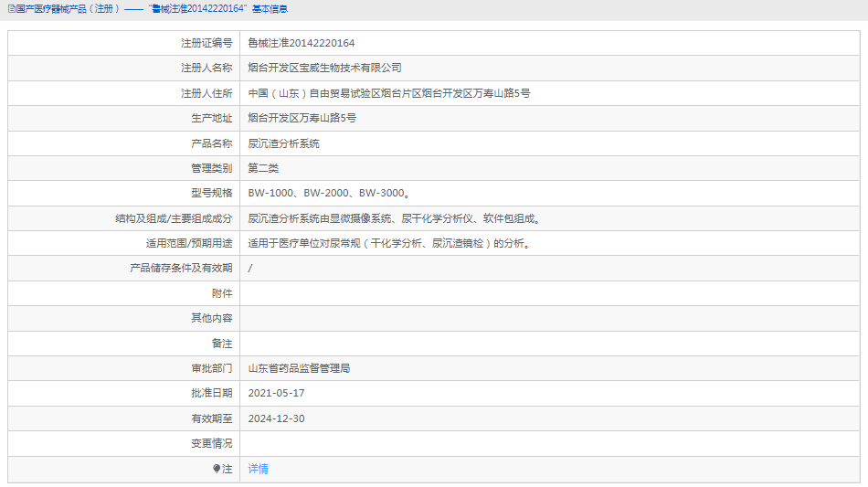Click the label 注册人住所
The image size is (868, 487).
206,93
